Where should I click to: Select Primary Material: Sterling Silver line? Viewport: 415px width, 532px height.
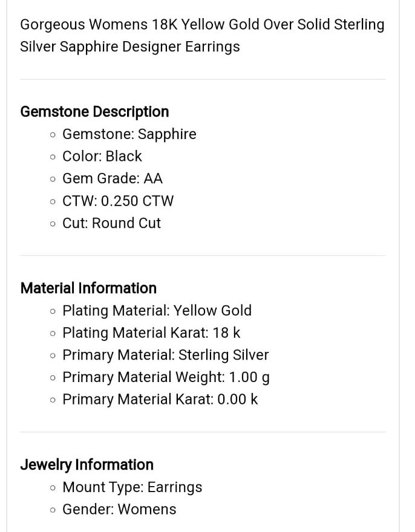165,355
